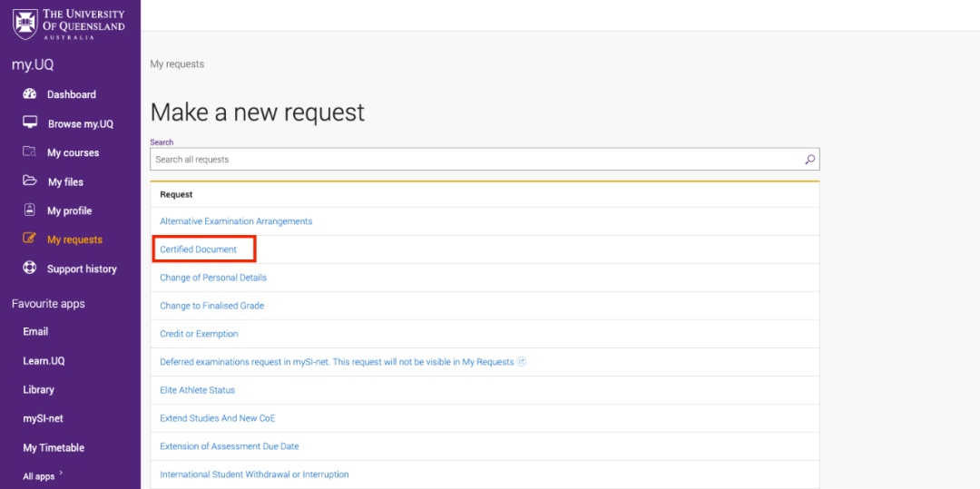Click the My files open-folder icon

(29, 181)
